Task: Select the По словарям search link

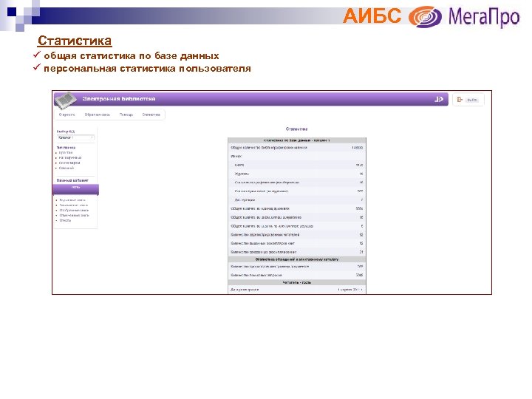Action: pyautogui.click(x=69, y=163)
